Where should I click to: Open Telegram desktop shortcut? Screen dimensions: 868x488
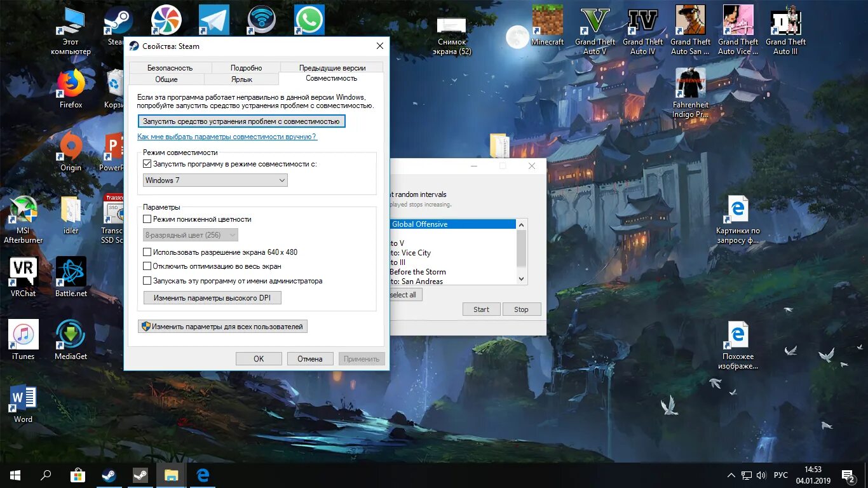214,20
